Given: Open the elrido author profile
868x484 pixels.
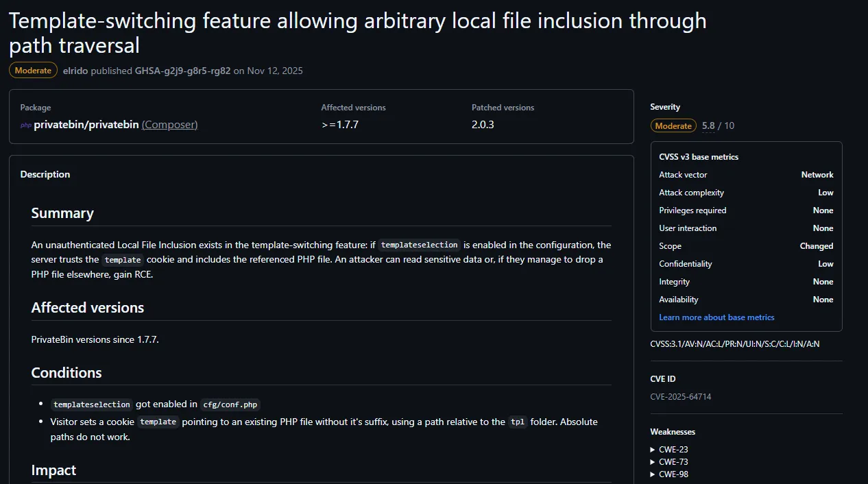Looking at the screenshot, I should click(x=75, y=71).
